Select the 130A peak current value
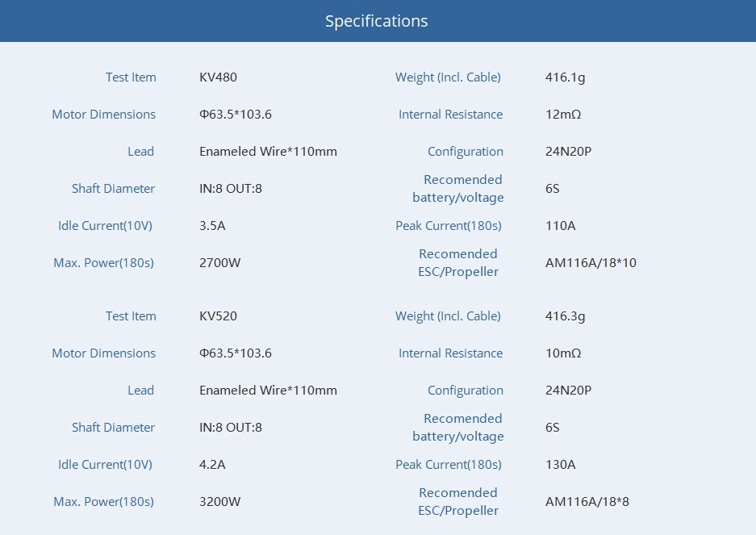 [x=560, y=465]
